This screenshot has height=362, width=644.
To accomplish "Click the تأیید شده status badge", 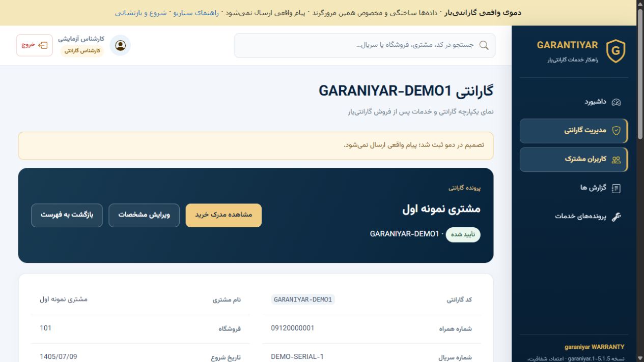I will [x=463, y=234].
